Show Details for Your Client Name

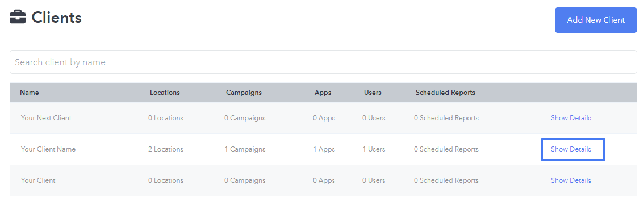point(571,149)
